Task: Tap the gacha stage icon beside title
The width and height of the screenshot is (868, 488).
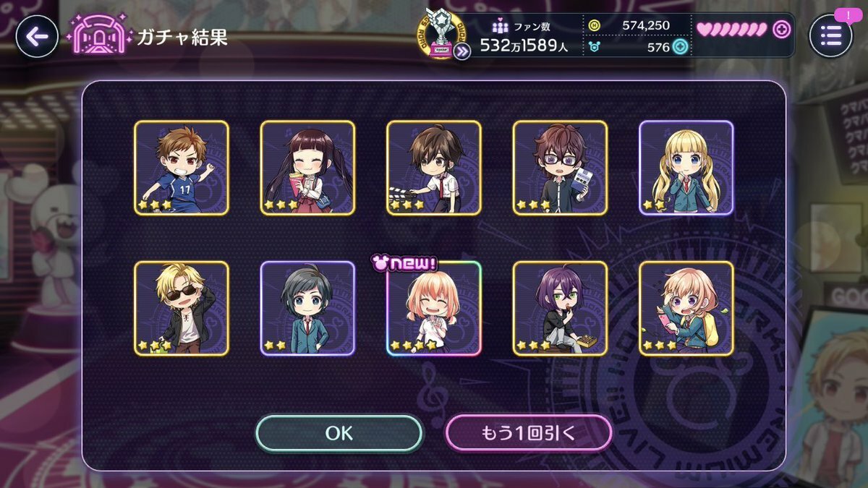Action: pyautogui.click(x=98, y=36)
